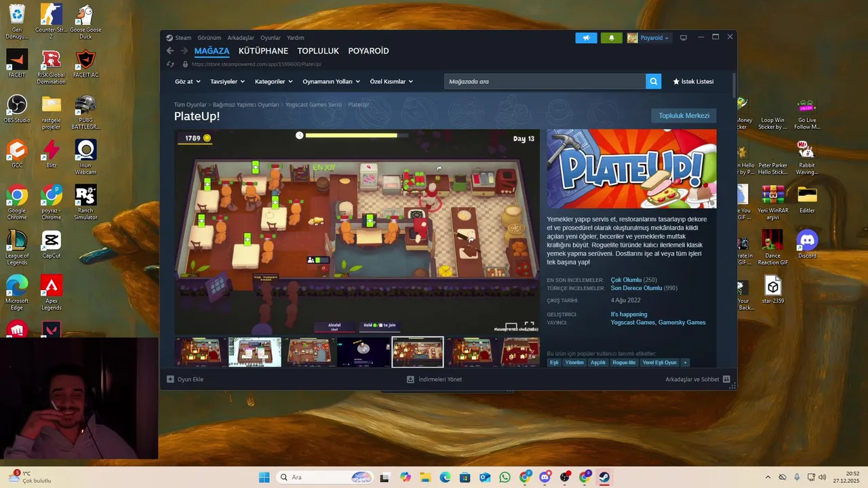Open the PUBG BATTLEGROUNDS desktop icon
The image size is (868, 488).
[85, 112]
